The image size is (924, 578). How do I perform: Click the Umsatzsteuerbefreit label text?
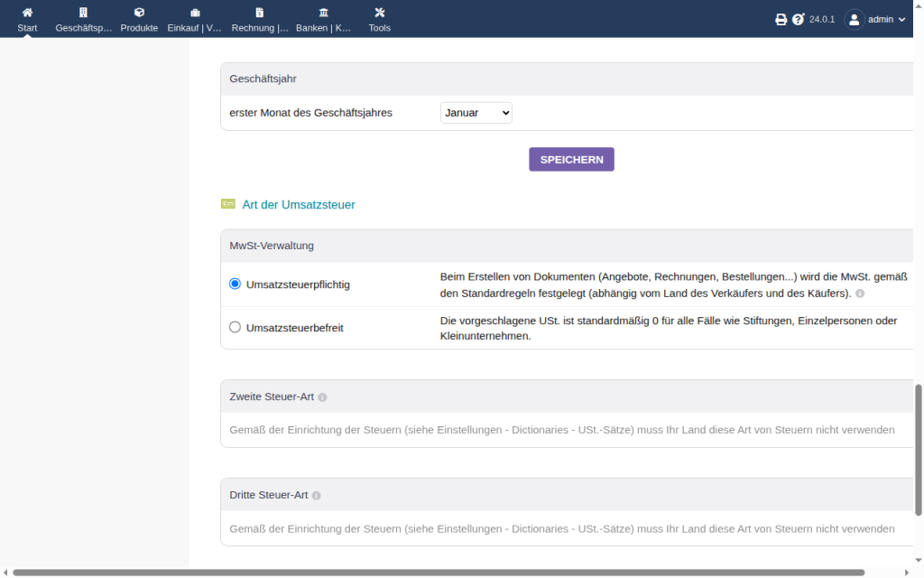(x=295, y=328)
